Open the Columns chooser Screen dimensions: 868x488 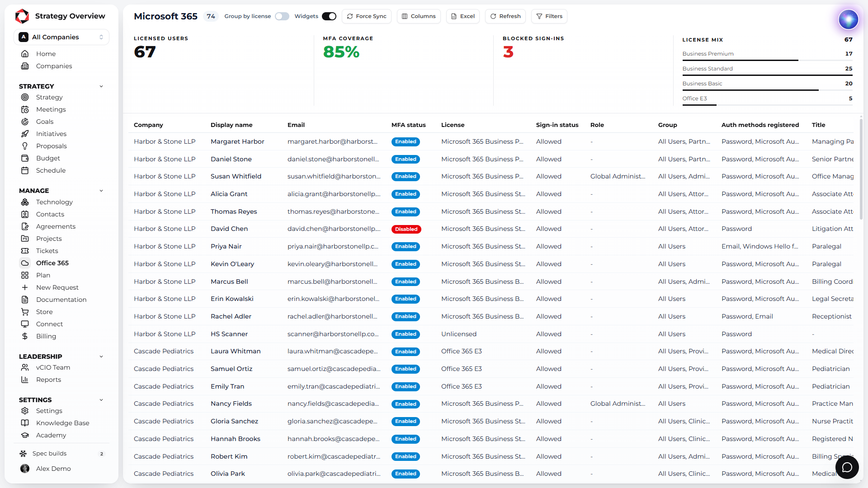(419, 16)
